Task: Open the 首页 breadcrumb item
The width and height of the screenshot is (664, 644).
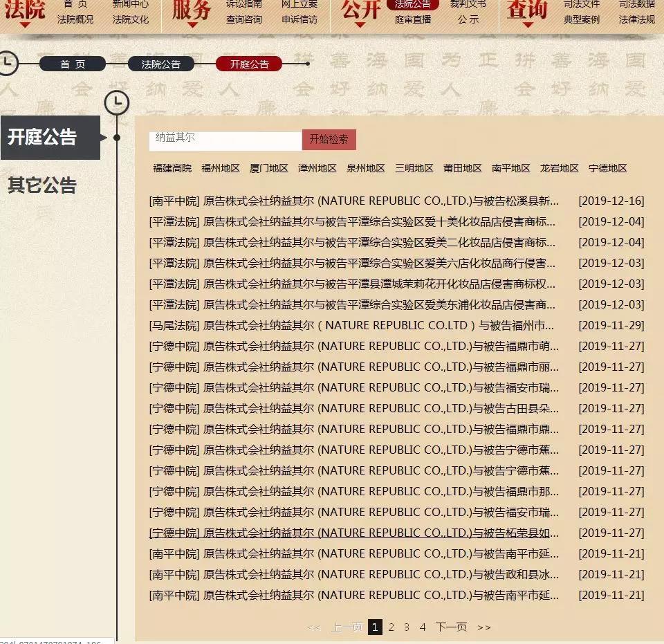Action: 73,63
